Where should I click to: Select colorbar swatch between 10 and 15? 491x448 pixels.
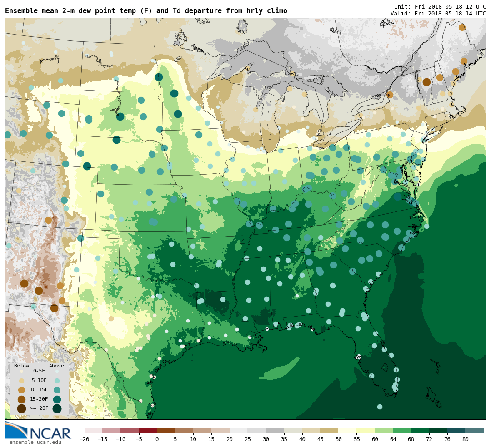203,431
